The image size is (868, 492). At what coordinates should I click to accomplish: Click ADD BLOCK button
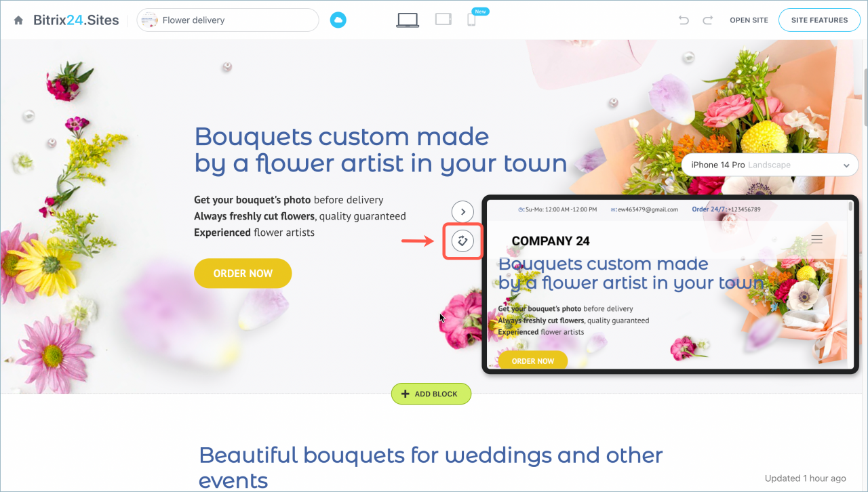coord(431,394)
